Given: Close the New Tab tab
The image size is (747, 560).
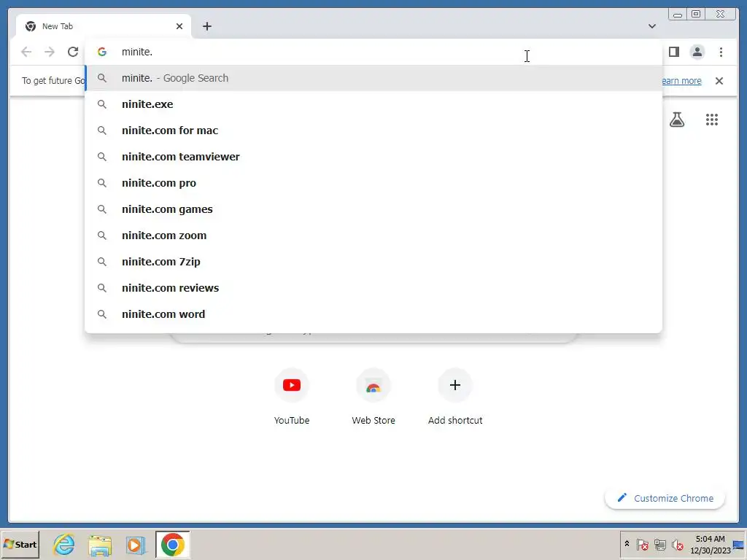Looking at the screenshot, I should (x=179, y=26).
